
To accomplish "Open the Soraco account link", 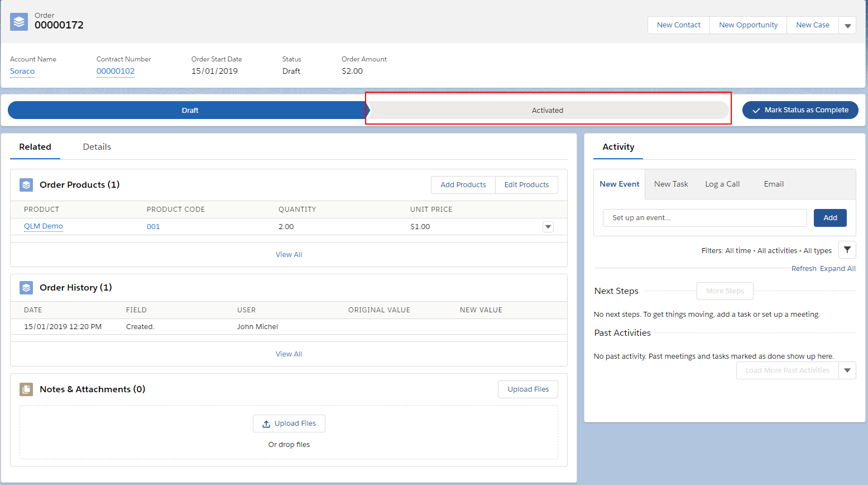I will pyautogui.click(x=22, y=71).
